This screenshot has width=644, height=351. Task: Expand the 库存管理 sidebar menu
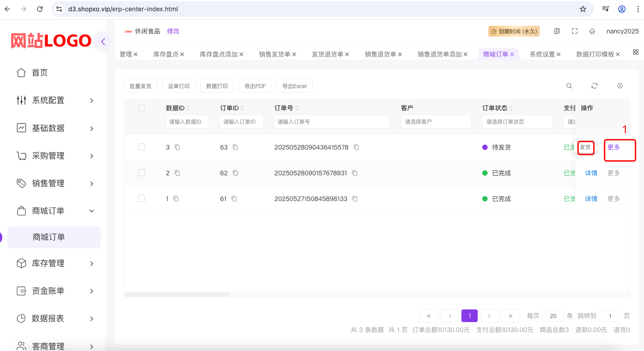pos(54,263)
